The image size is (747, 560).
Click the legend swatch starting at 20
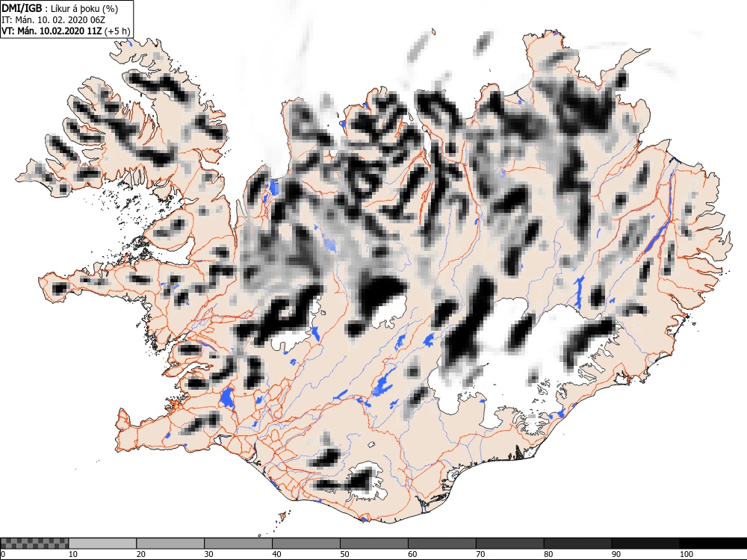(170, 544)
